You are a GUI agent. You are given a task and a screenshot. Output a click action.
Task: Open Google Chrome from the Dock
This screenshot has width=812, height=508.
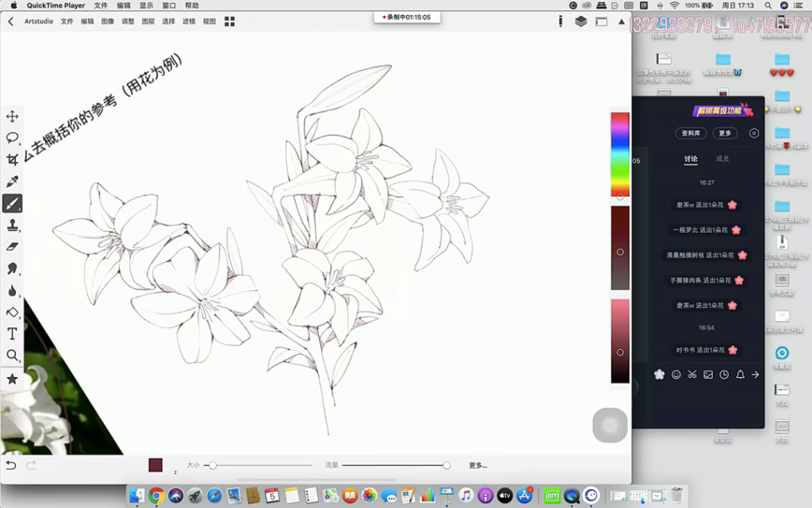pyautogui.click(x=156, y=496)
